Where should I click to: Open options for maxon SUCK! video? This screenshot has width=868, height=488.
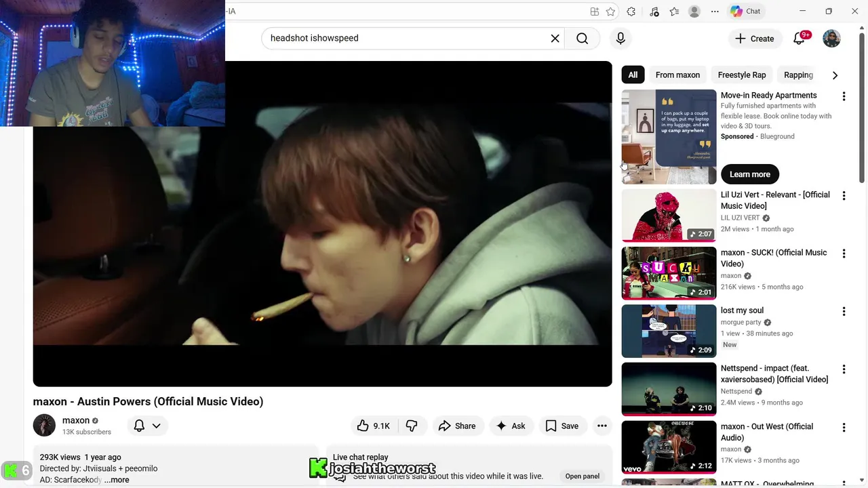(x=844, y=253)
